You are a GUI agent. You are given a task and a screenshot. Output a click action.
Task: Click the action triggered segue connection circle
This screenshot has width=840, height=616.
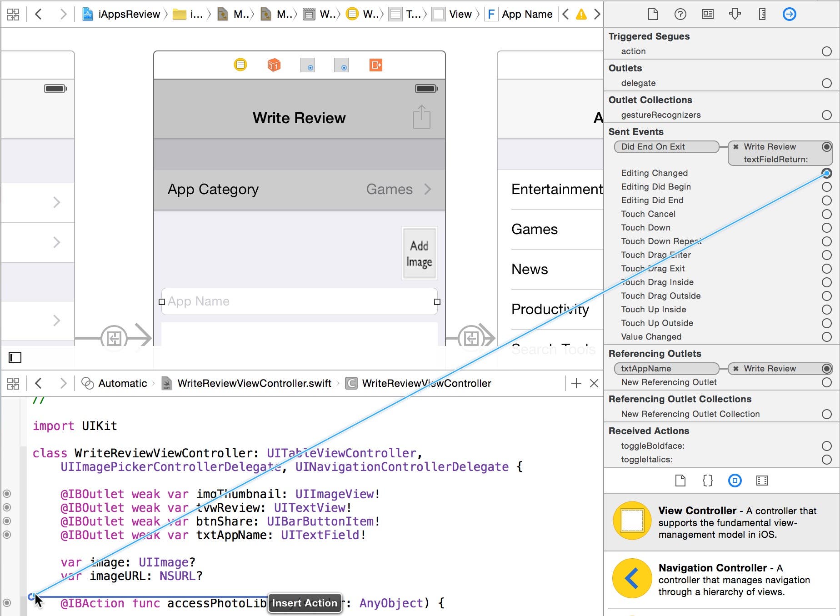click(827, 51)
